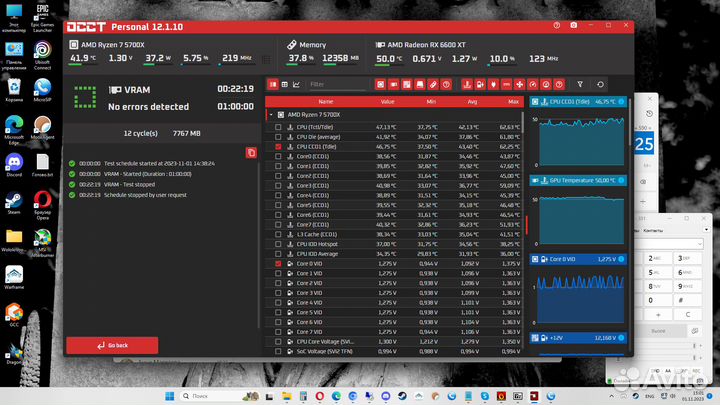Sort sensors by Min column
This screenshot has width=720, height=405.
point(431,101)
